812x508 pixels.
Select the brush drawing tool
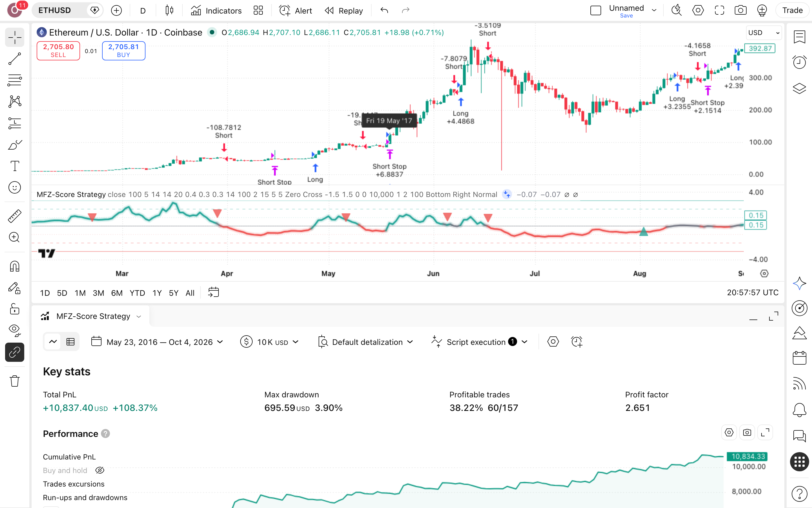(x=14, y=145)
